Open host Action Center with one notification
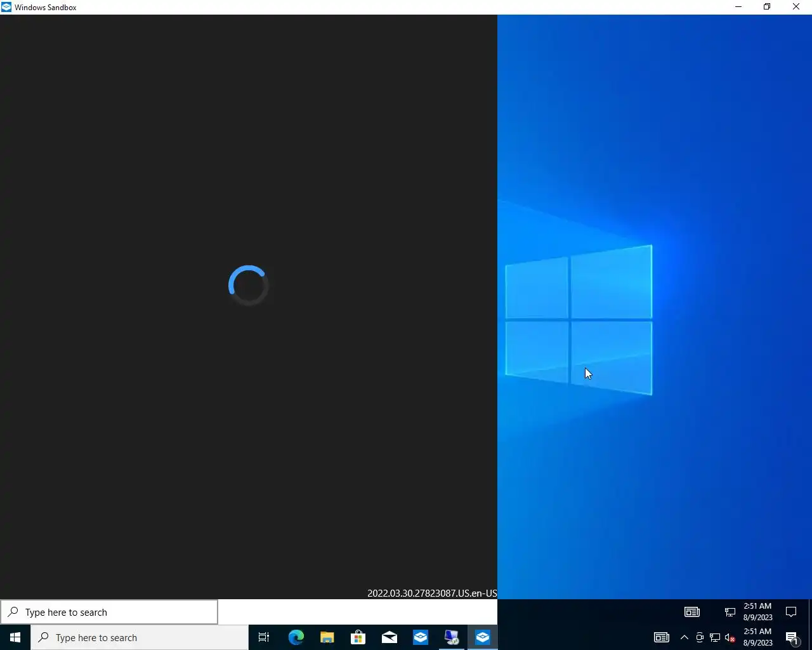The width and height of the screenshot is (812, 650). coord(792,637)
